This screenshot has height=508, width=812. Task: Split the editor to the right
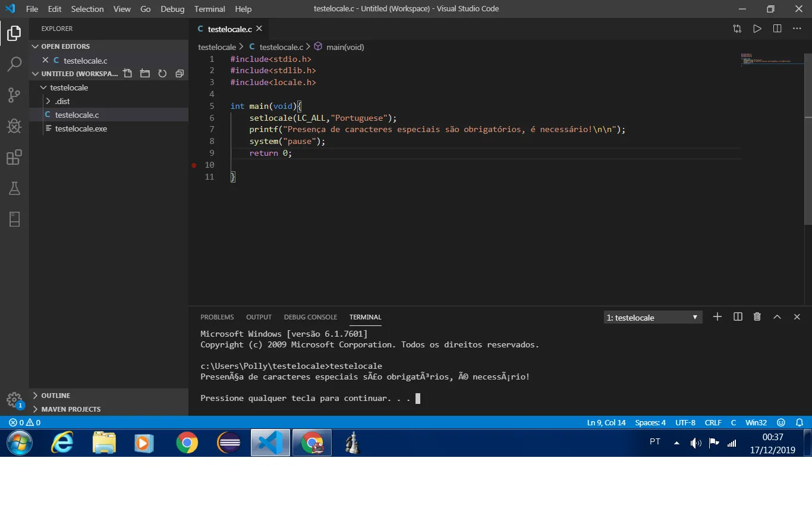coord(777,29)
